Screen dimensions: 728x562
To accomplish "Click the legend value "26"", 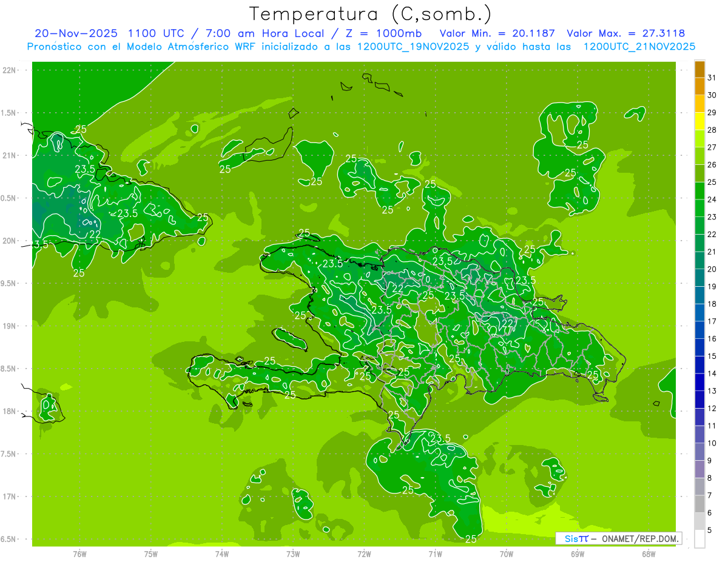I will point(712,164).
